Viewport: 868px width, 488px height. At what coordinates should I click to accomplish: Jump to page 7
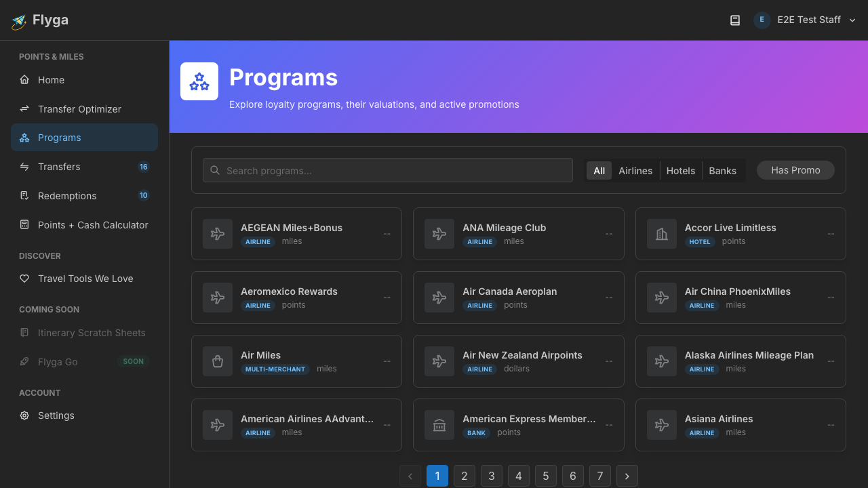click(600, 476)
